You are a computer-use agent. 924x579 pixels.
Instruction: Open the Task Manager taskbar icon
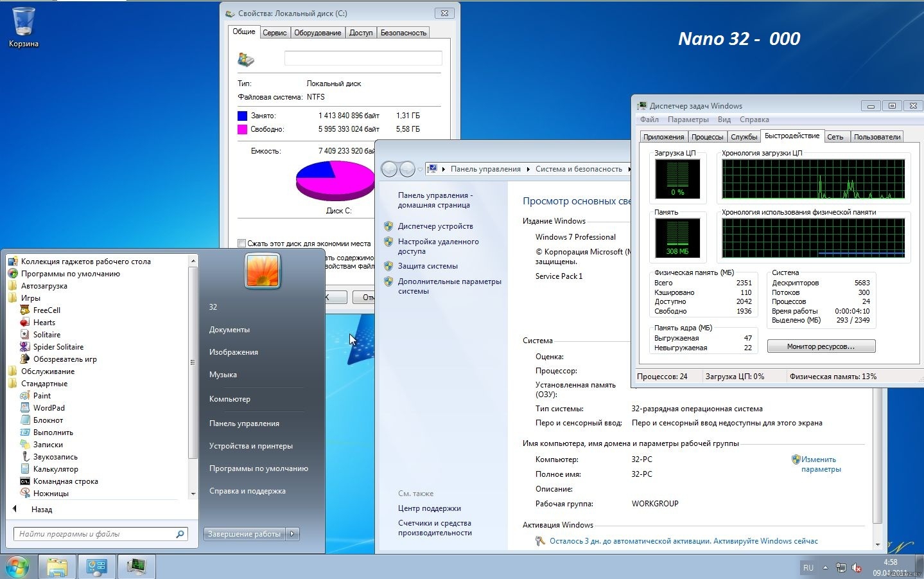[137, 567]
